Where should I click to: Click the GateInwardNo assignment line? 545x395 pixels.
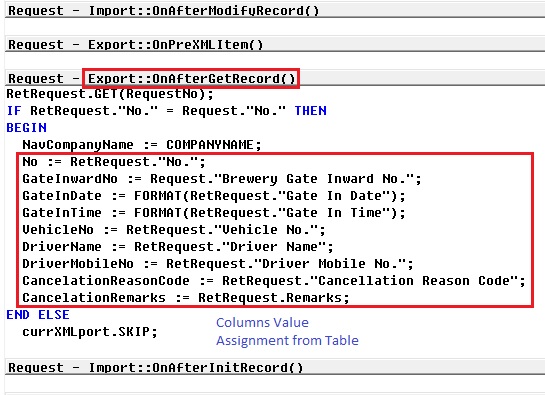(x=222, y=179)
